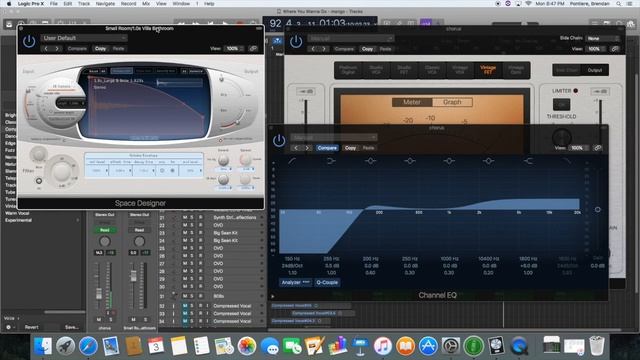
Task: Open library gear action menu
Action: pyautogui.click(x=9, y=327)
